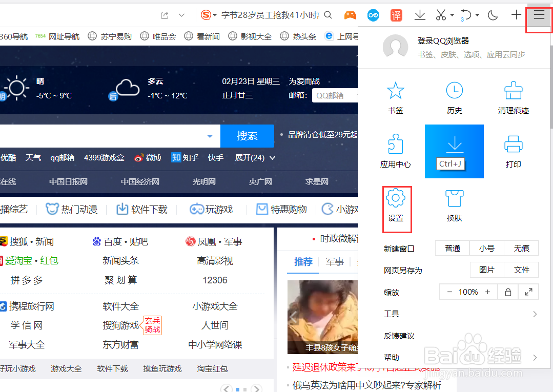Open the download arrow icon in toolbar

pyautogui.click(x=420, y=15)
